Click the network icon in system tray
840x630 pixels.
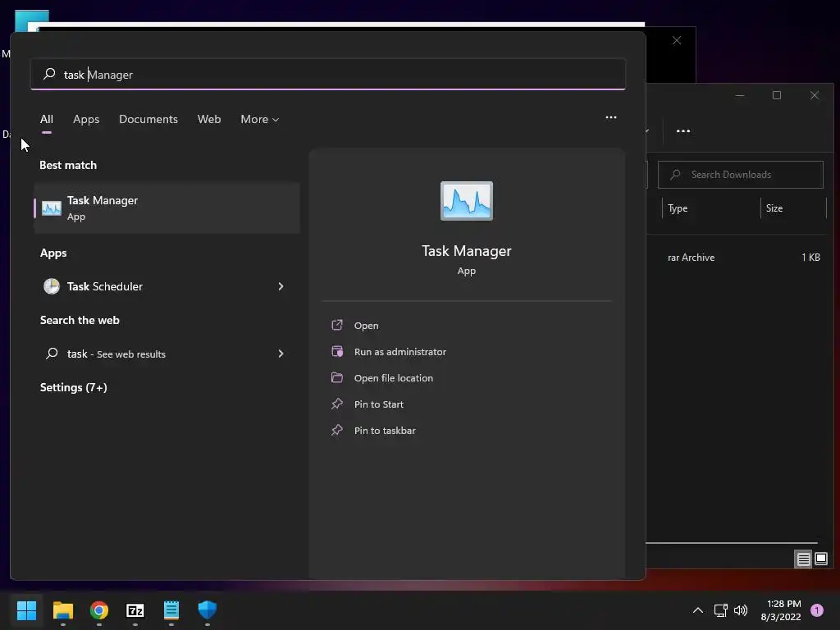point(720,610)
